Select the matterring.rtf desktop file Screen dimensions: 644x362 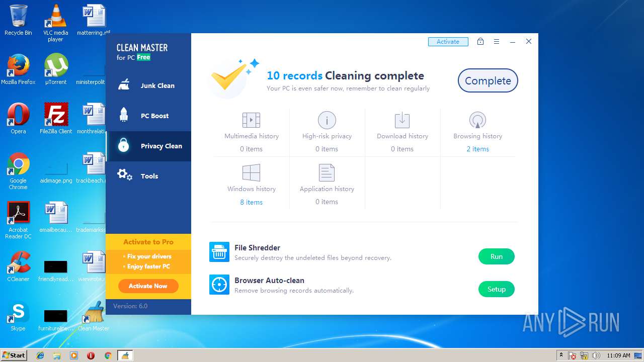(x=94, y=20)
